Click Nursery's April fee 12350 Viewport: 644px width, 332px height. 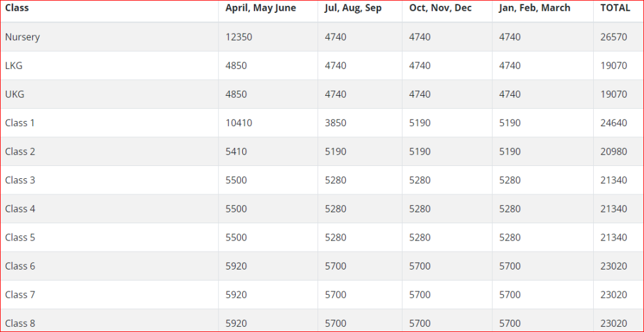pos(239,37)
